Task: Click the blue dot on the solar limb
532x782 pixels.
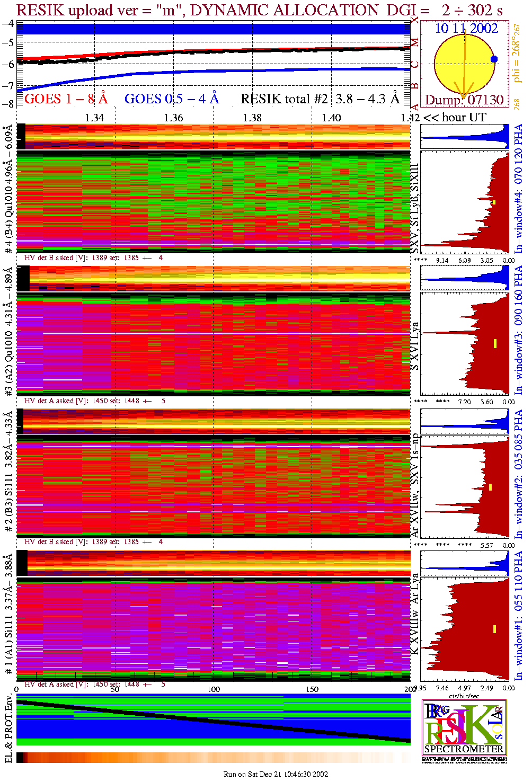Action: click(494, 59)
